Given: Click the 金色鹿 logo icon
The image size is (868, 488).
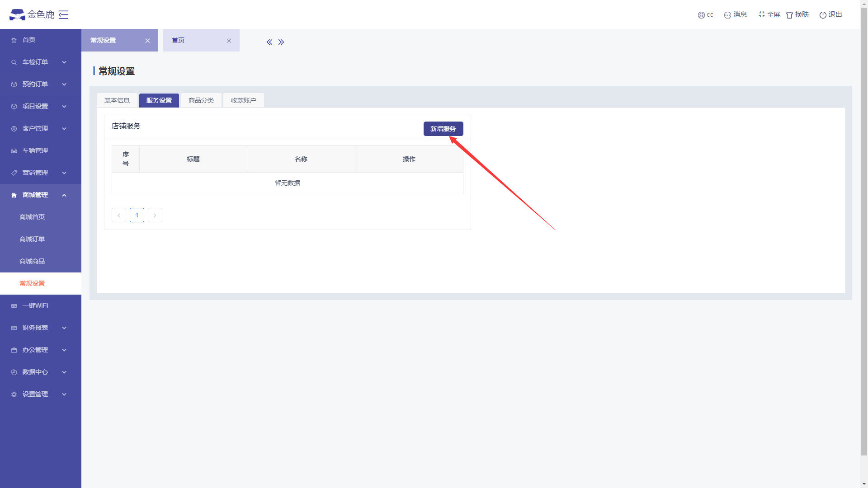Looking at the screenshot, I should tap(17, 14).
